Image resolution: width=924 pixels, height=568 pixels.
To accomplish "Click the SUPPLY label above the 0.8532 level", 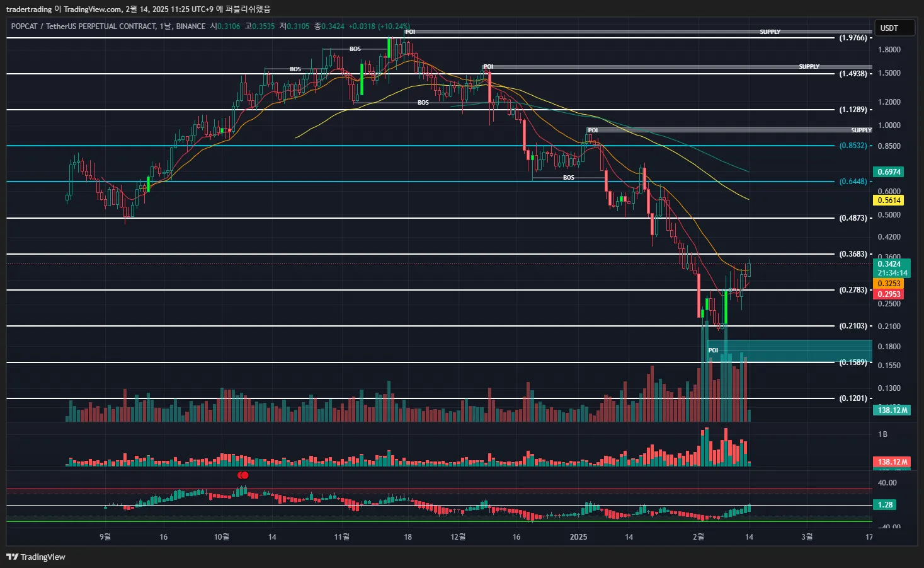I will click(862, 130).
